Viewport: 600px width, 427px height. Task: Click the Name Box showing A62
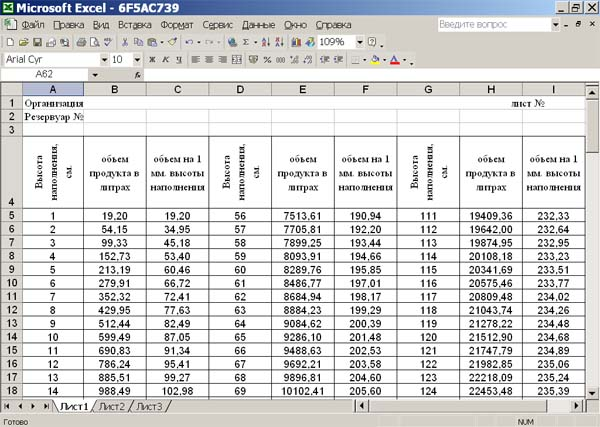45,75
